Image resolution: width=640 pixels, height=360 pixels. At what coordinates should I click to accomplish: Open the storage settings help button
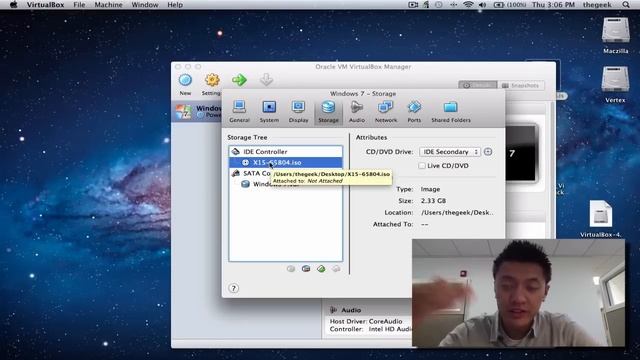pyautogui.click(x=233, y=288)
